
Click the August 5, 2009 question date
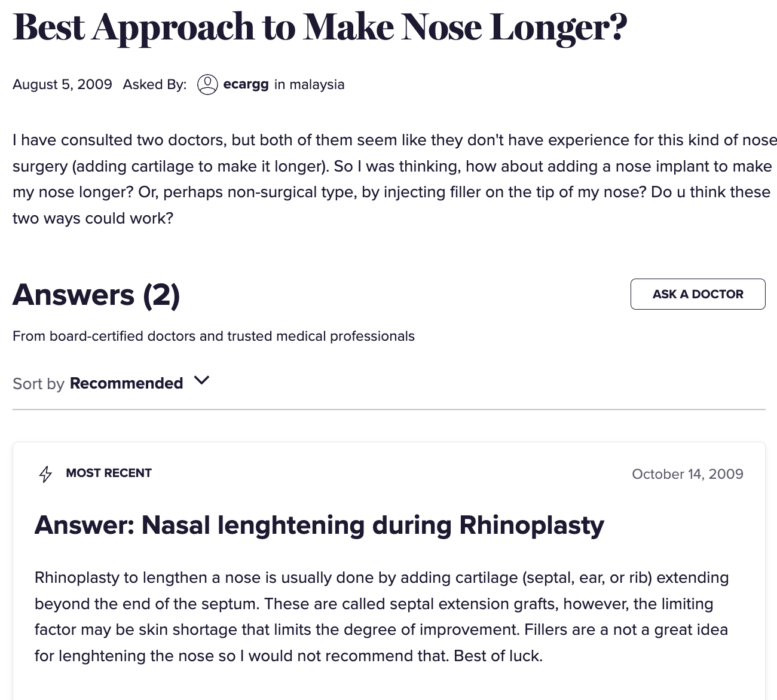click(x=62, y=84)
